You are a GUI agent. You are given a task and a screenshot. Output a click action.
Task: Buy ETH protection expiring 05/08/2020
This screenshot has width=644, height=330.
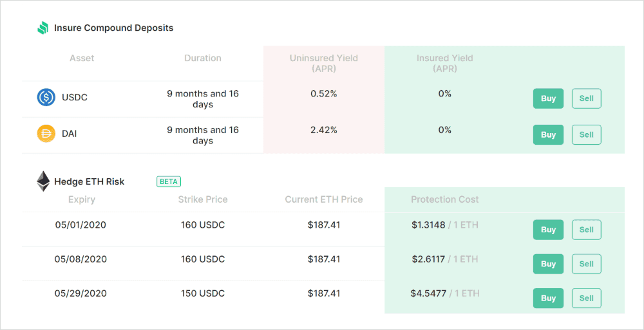tap(548, 264)
